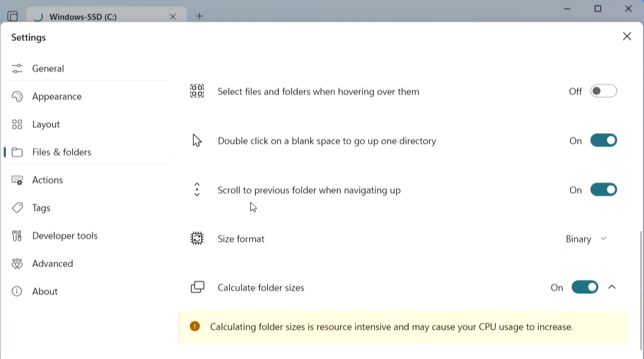Click the Developer tools wrench icon

point(17,236)
